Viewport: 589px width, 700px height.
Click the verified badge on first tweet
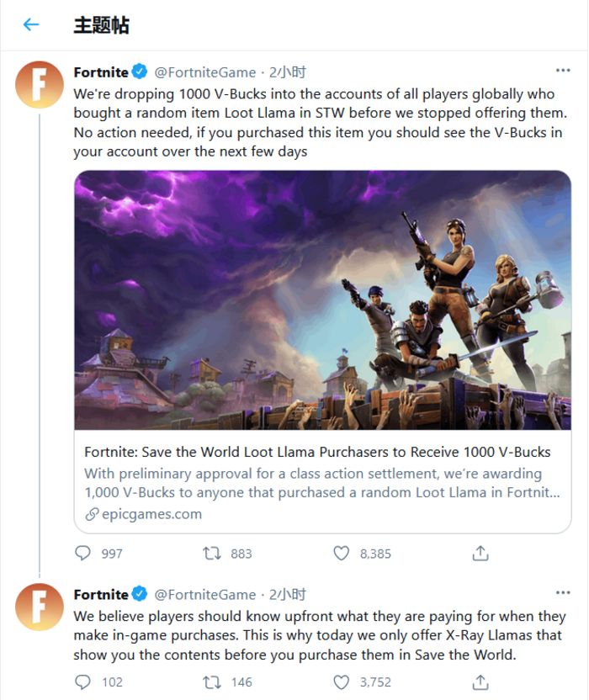141,72
